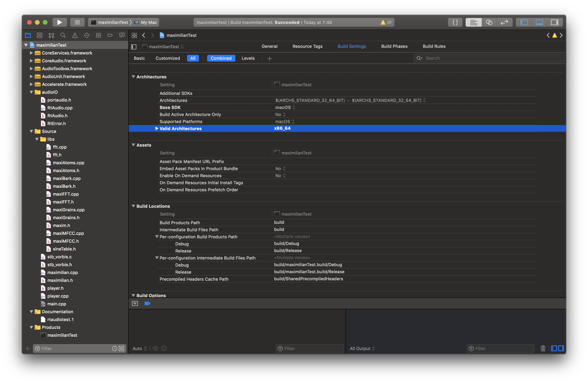Toggle the Inspectors panel visibility
This screenshot has width=588, height=383.
[x=554, y=22]
